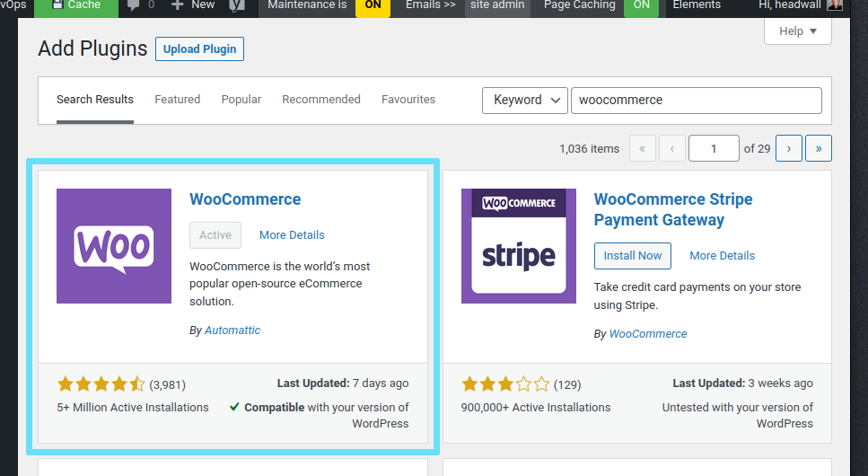
Task: Click the headwall user avatar
Action: (x=835, y=5)
